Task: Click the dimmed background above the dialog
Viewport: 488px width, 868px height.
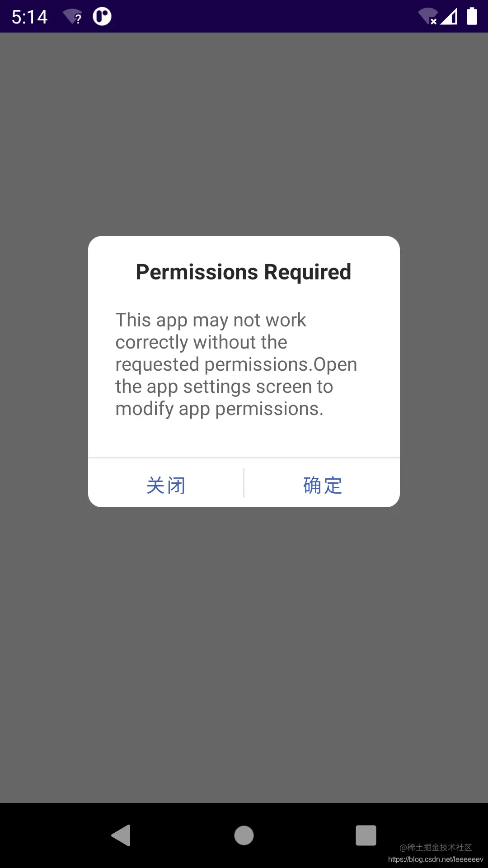Action: [x=244, y=134]
